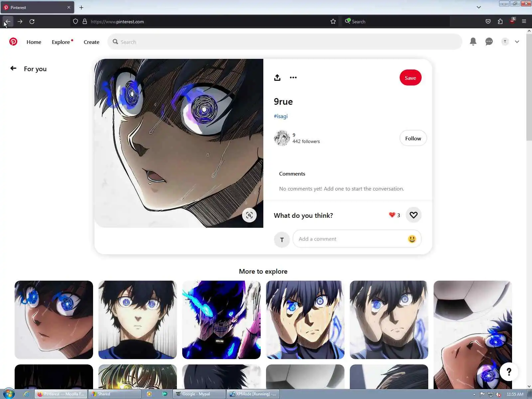
Task: Open the notifications bell
Action: [473, 42]
